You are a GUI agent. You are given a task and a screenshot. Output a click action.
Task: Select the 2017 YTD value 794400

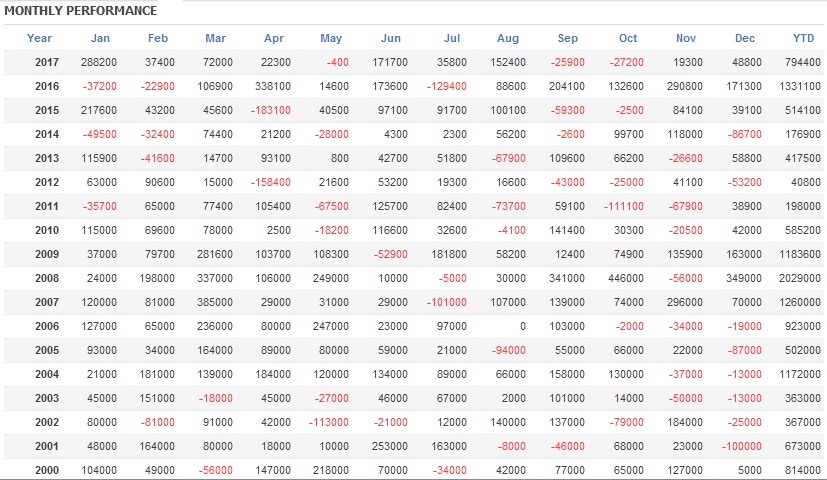[x=802, y=62]
